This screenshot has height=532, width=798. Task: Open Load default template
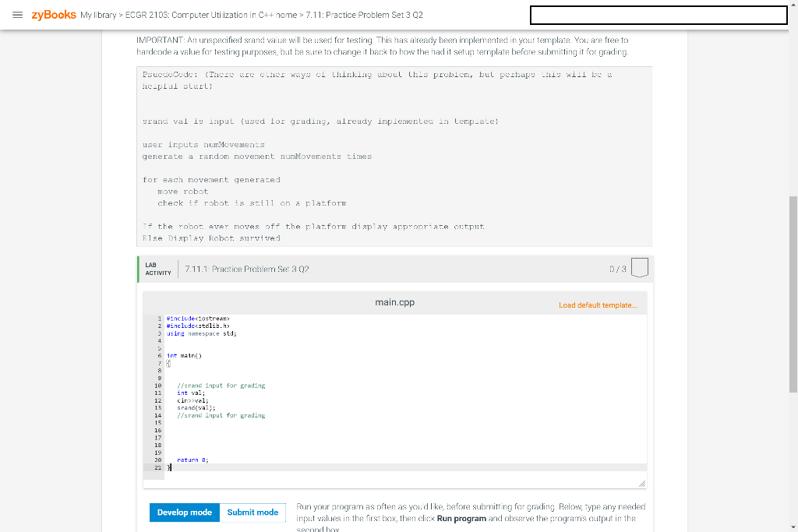pyautogui.click(x=599, y=305)
